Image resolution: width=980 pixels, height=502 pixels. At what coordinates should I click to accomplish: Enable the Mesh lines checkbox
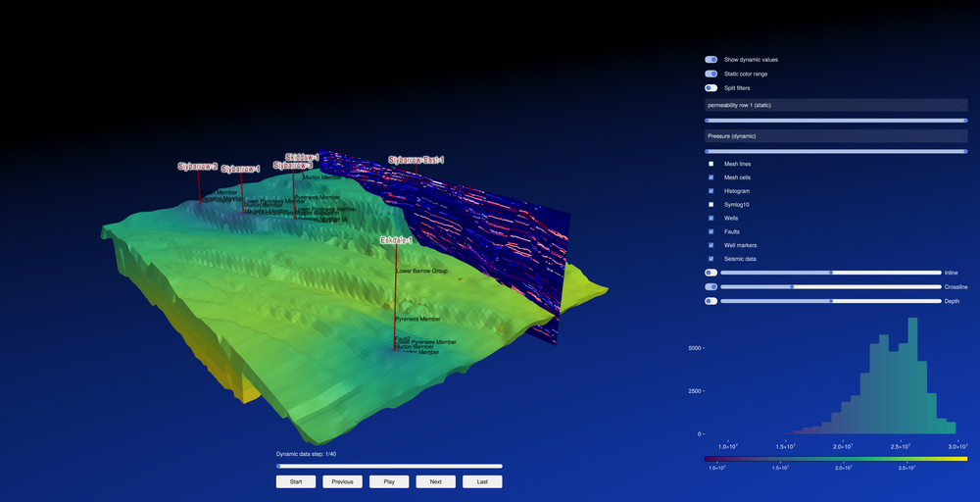click(x=710, y=164)
